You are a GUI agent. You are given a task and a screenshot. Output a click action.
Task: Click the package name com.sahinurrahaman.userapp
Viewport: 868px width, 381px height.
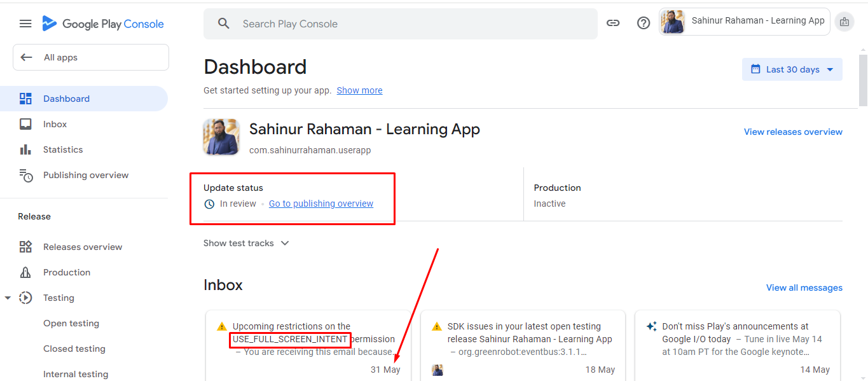310,151
